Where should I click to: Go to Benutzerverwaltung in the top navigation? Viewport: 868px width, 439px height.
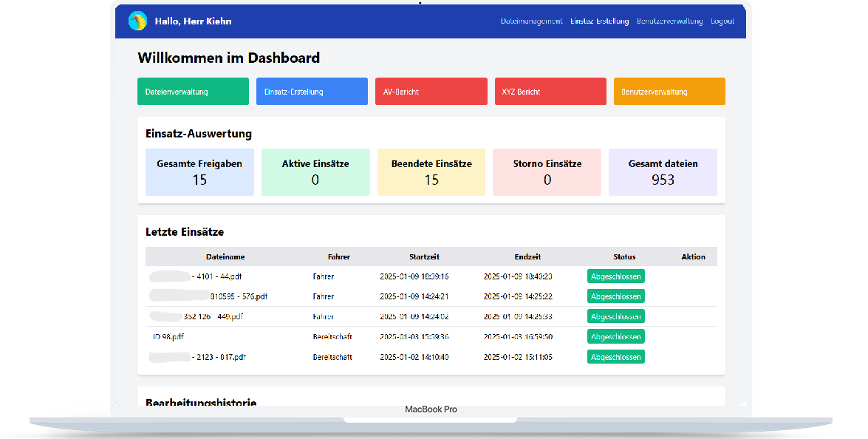[x=669, y=21]
